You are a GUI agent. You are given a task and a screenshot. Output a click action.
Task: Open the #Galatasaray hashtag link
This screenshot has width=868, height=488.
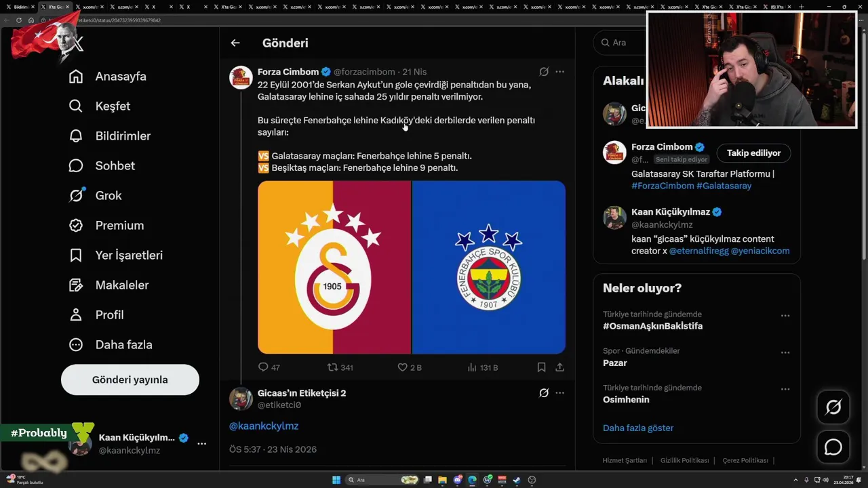click(x=724, y=186)
